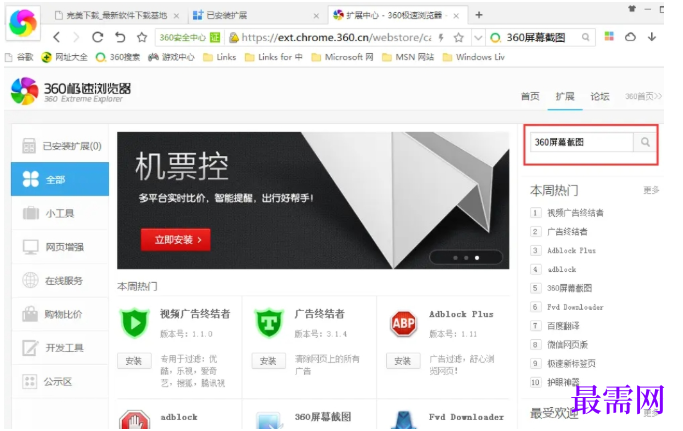This screenshot has height=431, width=683.
Task: Open 已安装扩展(0) in sidebar
Action: [60, 146]
